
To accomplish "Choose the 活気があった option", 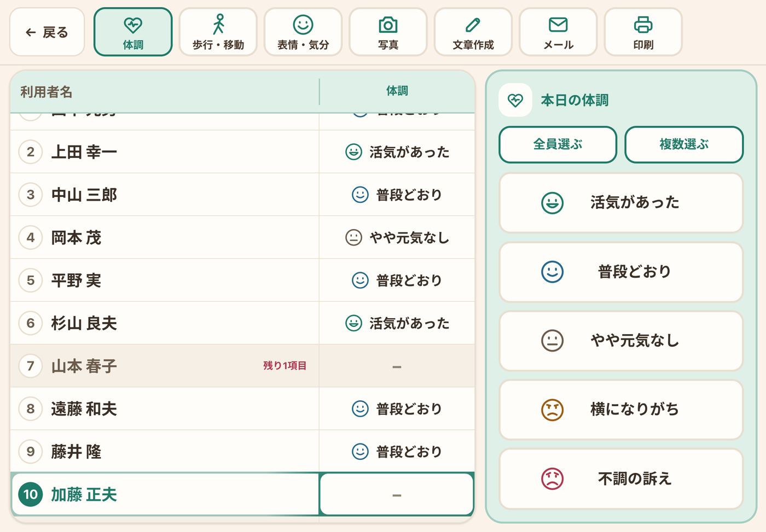I will (621, 203).
